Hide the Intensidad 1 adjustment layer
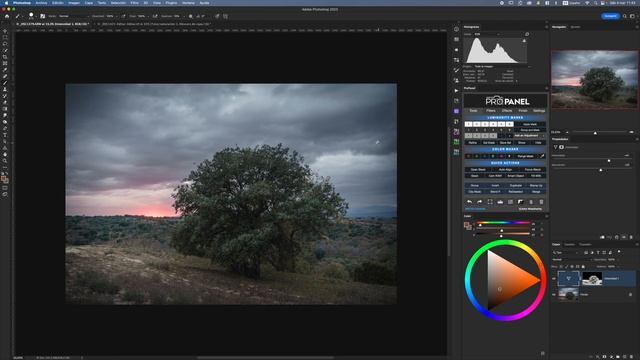 point(554,279)
